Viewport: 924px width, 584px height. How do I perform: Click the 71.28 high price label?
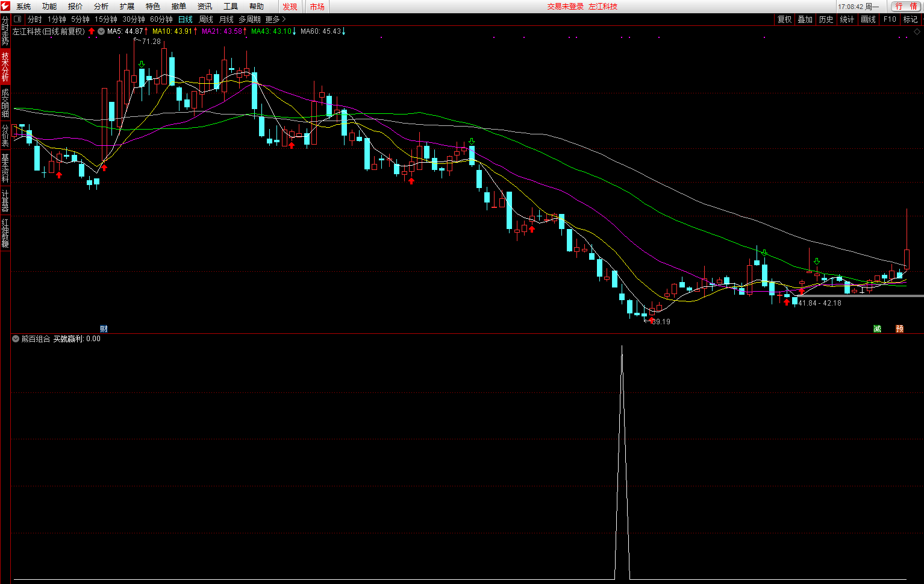pyautogui.click(x=151, y=42)
